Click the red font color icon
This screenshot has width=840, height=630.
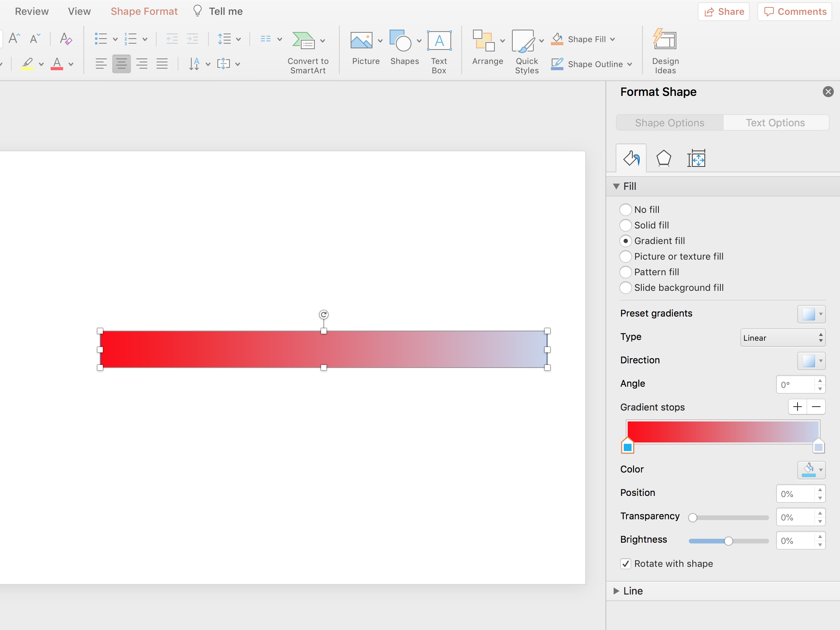point(57,64)
